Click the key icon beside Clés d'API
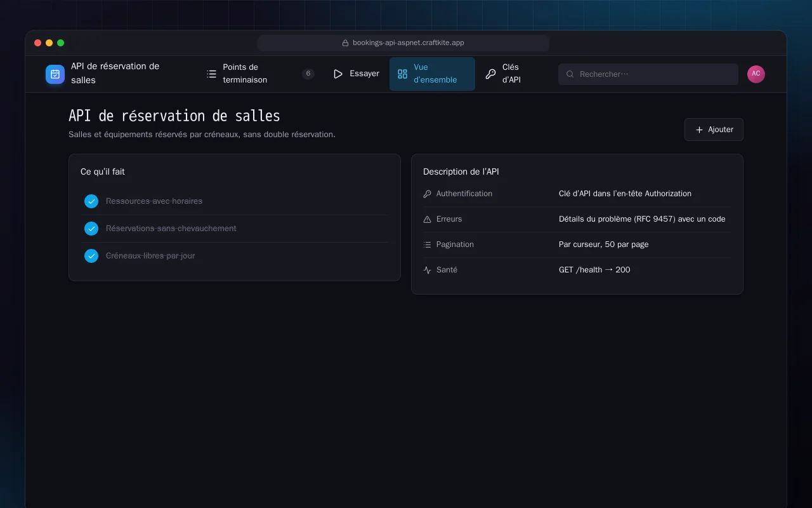812x508 pixels. tap(490, 74)
